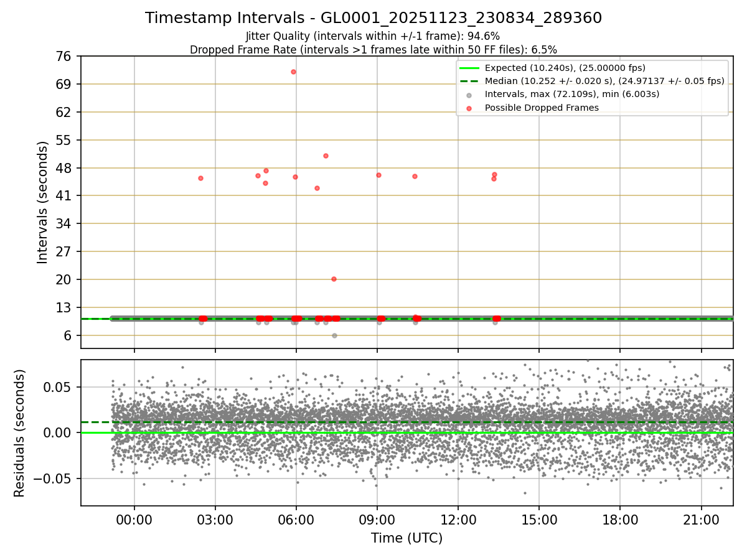Click the 'Dropped Frame Rate' 6.5% subtitle line
747x560 pixels.
coord(374,49)
